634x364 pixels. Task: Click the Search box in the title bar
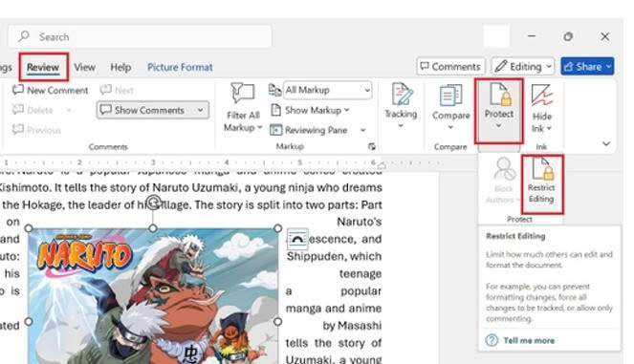(140, 36)
